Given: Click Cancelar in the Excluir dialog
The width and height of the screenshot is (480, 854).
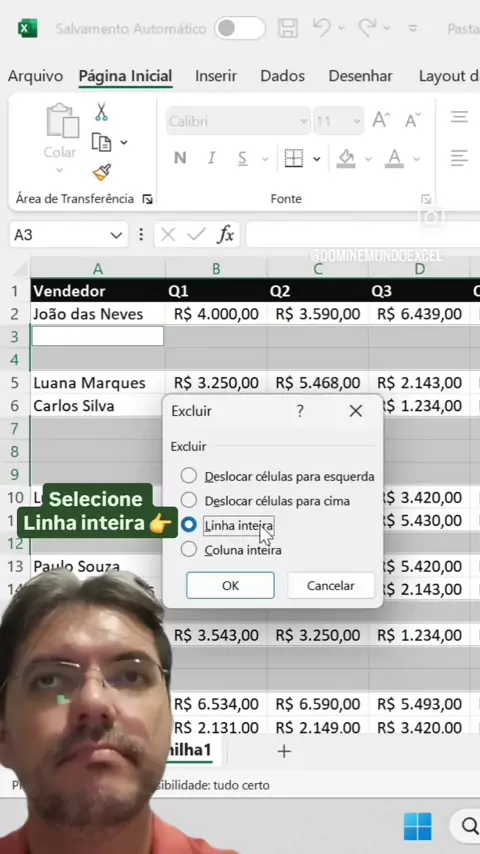Looking at the screenshot, I should (330, 585).
